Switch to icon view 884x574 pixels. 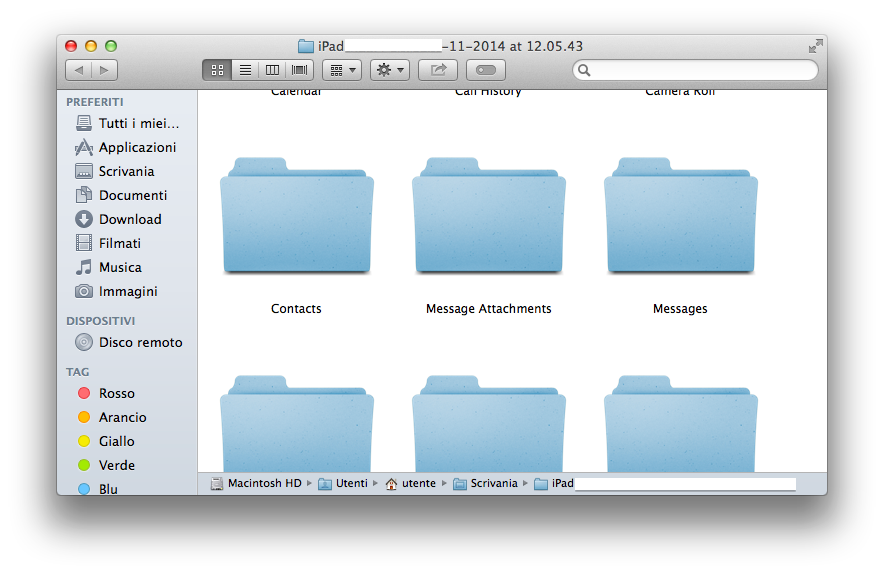coord(217,70)
